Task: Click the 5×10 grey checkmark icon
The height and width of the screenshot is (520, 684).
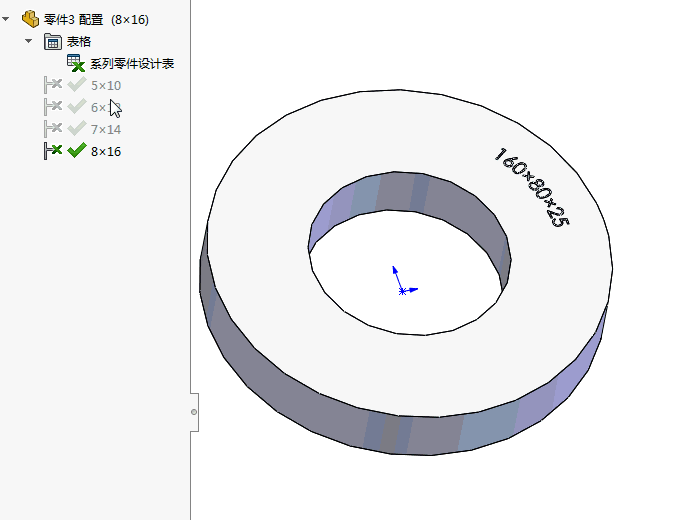Action: click(77, 84)
